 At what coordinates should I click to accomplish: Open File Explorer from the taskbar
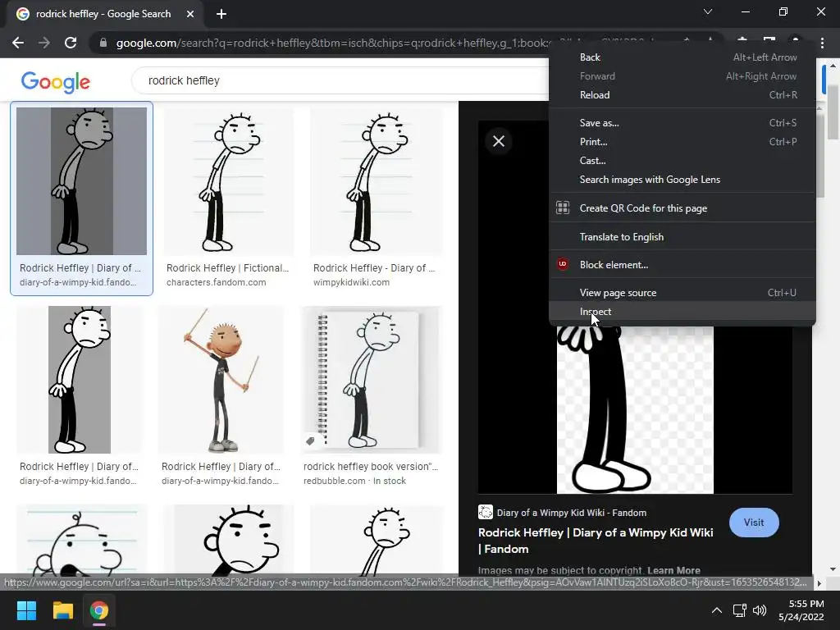tap(62, 610)
